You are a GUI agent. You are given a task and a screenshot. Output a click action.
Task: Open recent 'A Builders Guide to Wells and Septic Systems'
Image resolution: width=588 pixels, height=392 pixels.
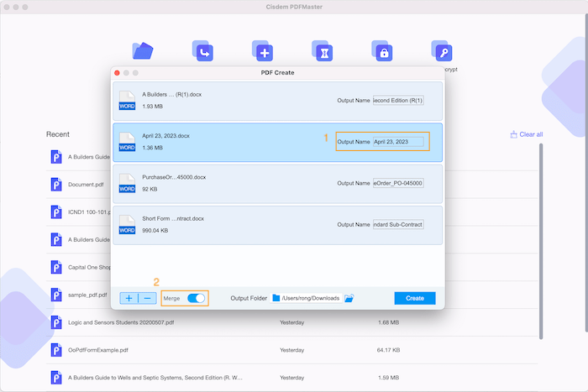tap(155, 378)
